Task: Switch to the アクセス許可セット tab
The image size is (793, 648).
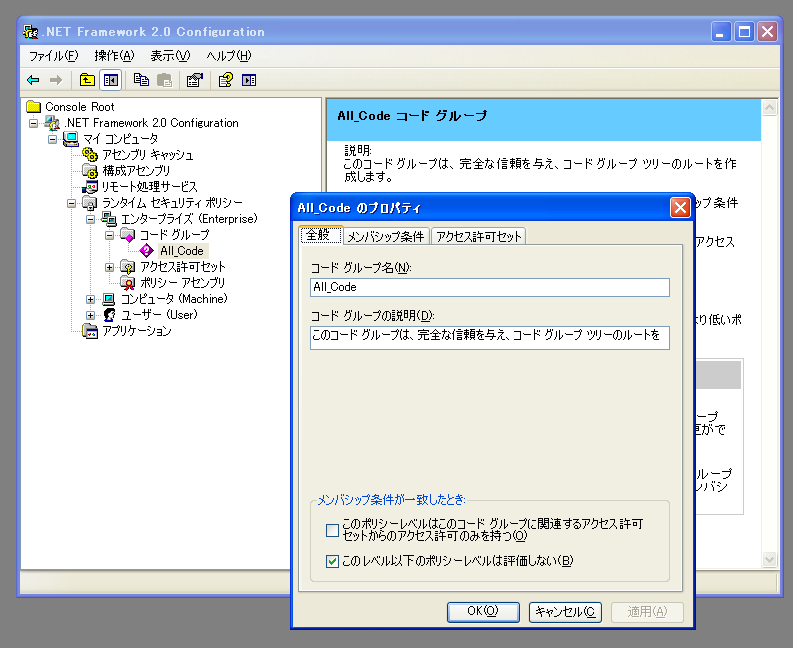Action: [x=478, y=236]
